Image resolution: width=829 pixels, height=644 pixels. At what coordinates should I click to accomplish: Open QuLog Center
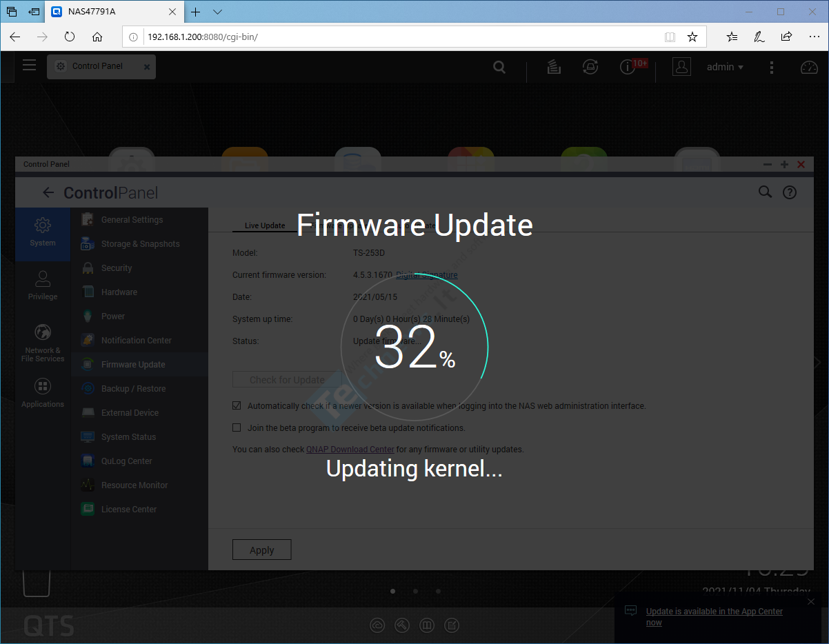pos(139,461)
